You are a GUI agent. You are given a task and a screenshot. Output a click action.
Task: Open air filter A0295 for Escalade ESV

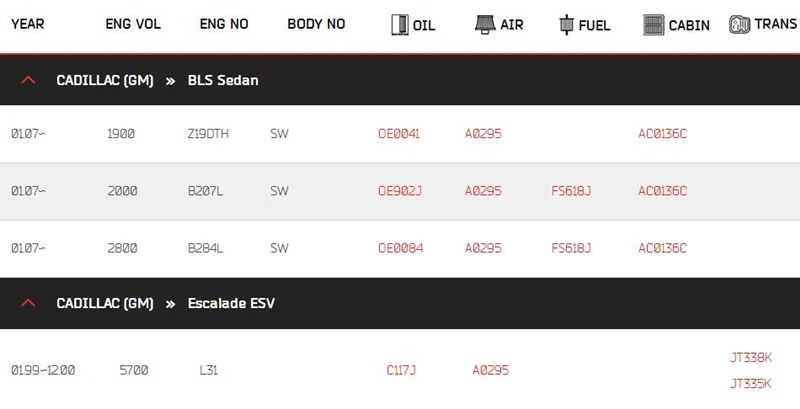pyautogui.click(x=490, y=370)
